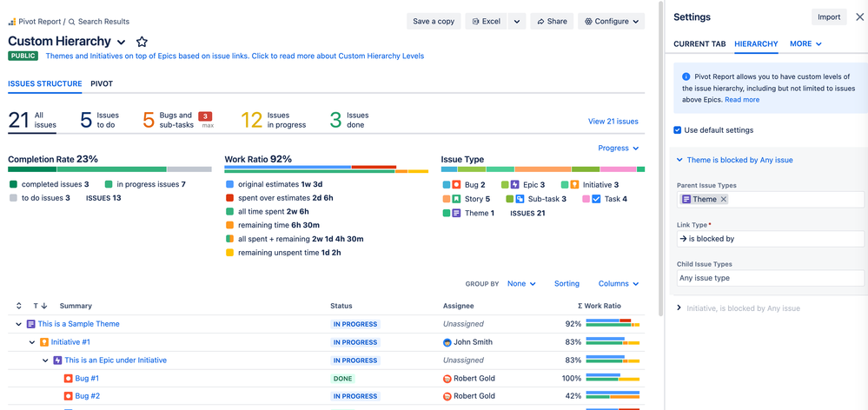Click the expand-all arrows icon in table header
Image resolution: width=868 pixels, height=410 pixels.
point(19,306)
